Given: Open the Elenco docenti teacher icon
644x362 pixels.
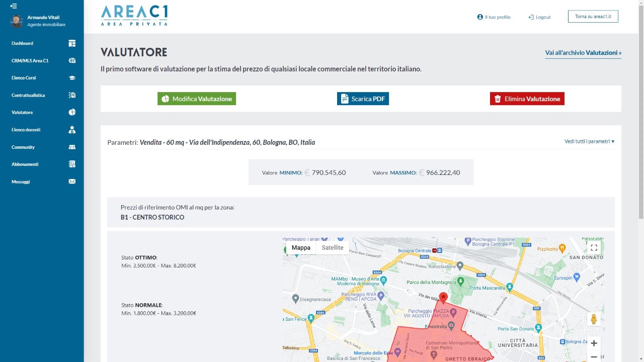Looking at the screenshot, I should [72, 130].
